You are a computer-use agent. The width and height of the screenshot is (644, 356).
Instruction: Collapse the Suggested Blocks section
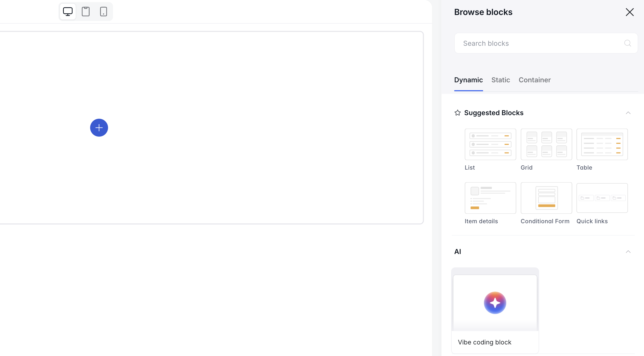[x=628, y=113]
